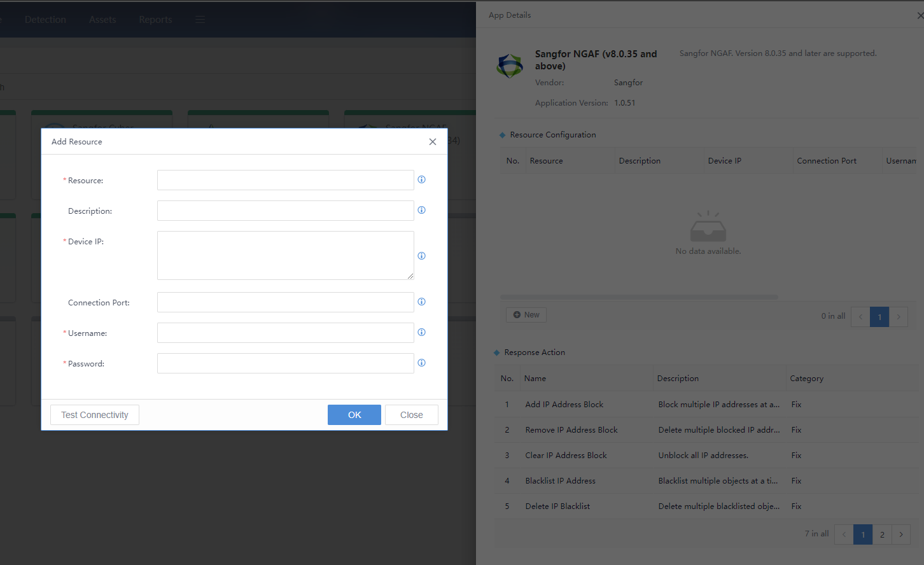Open the Reports menu in top navigation

155,20
